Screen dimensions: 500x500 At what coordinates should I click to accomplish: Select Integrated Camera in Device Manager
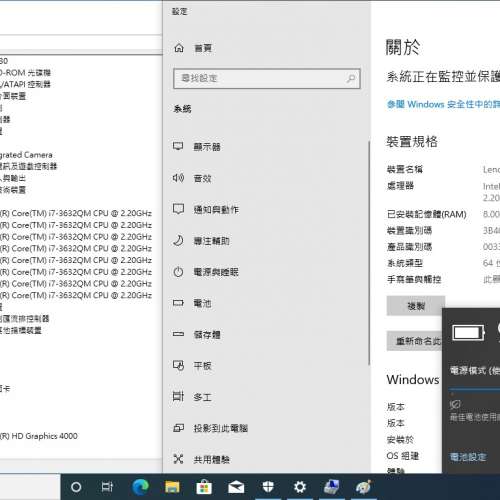point(26,155)
